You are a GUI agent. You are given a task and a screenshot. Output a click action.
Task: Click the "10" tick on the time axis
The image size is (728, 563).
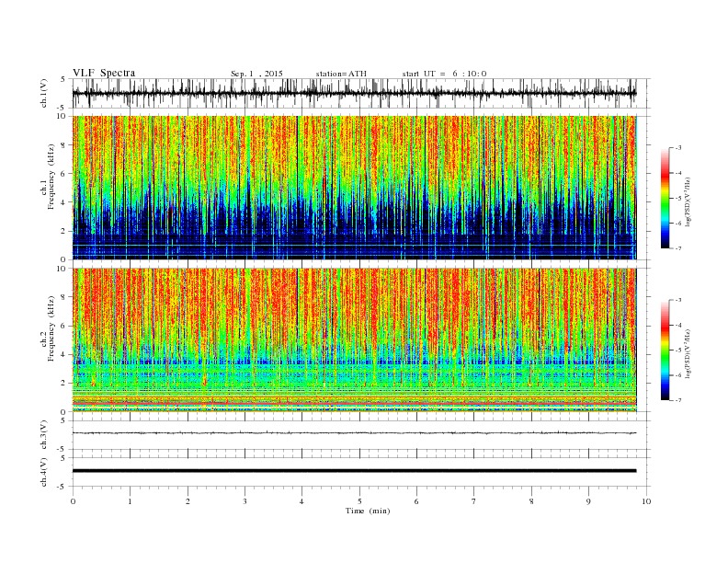[646, 501]
